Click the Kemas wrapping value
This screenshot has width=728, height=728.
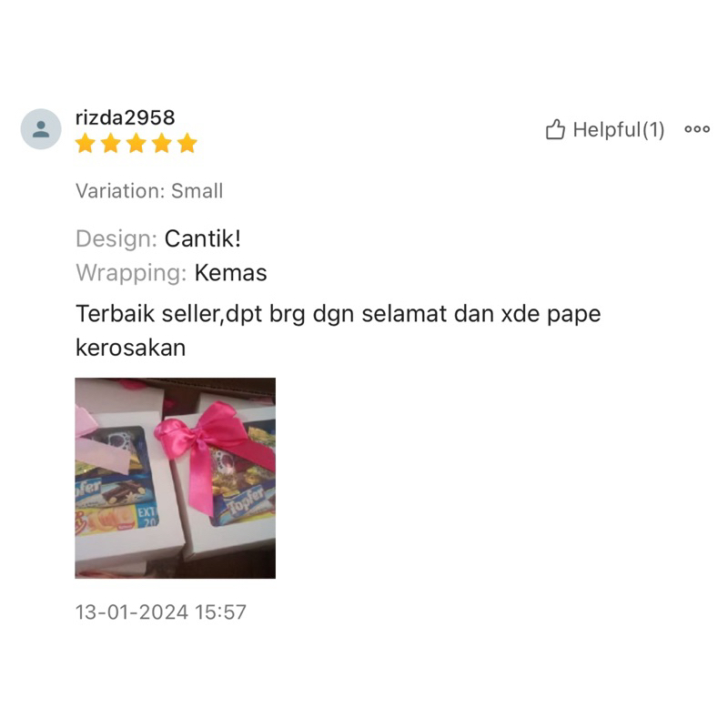[x=231, y=272]
